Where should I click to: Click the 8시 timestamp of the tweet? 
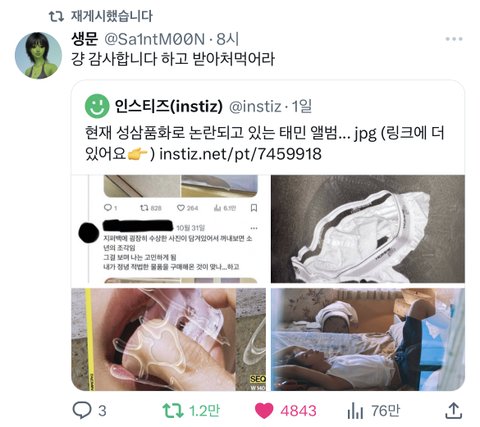[228, 39]
